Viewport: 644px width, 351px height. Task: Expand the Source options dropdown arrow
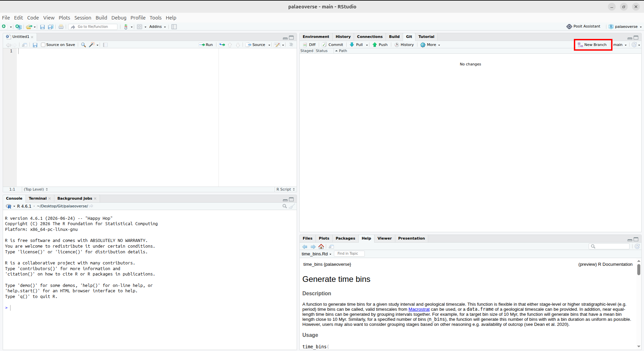coord(269,45)
